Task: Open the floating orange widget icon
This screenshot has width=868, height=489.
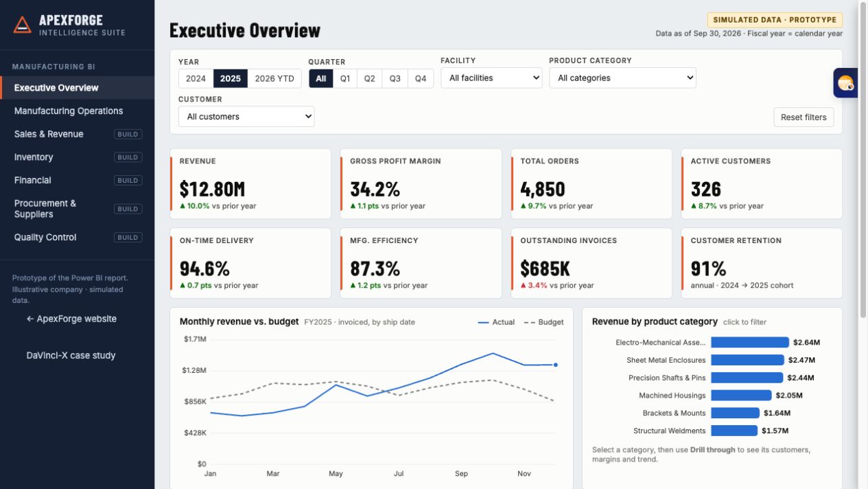Action: (x=846, y=83)
